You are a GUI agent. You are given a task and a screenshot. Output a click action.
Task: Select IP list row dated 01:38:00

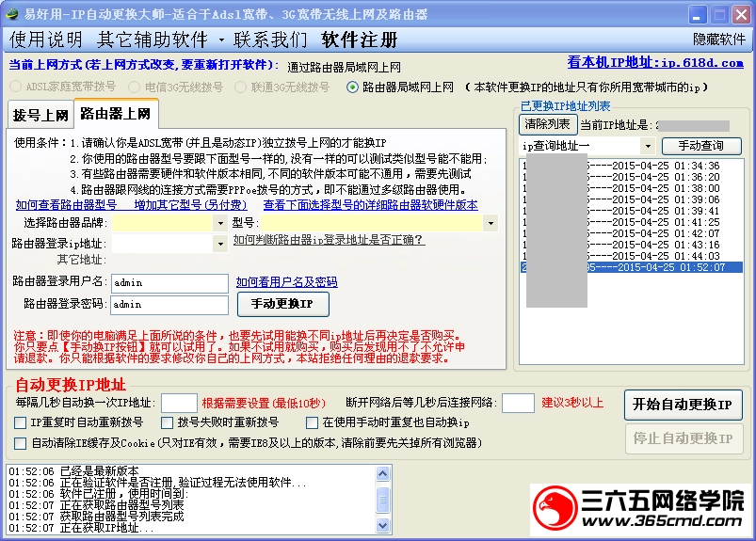point(631,188)
